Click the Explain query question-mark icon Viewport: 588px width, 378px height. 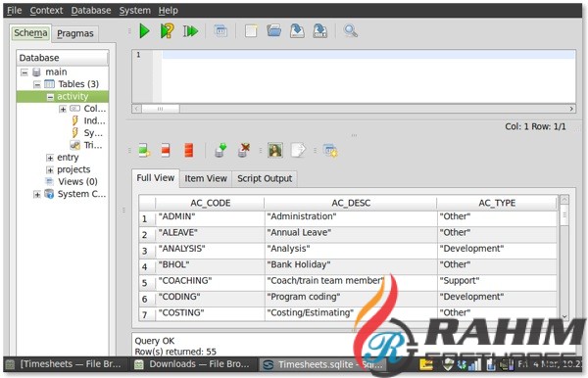click(x=167, y=30)
